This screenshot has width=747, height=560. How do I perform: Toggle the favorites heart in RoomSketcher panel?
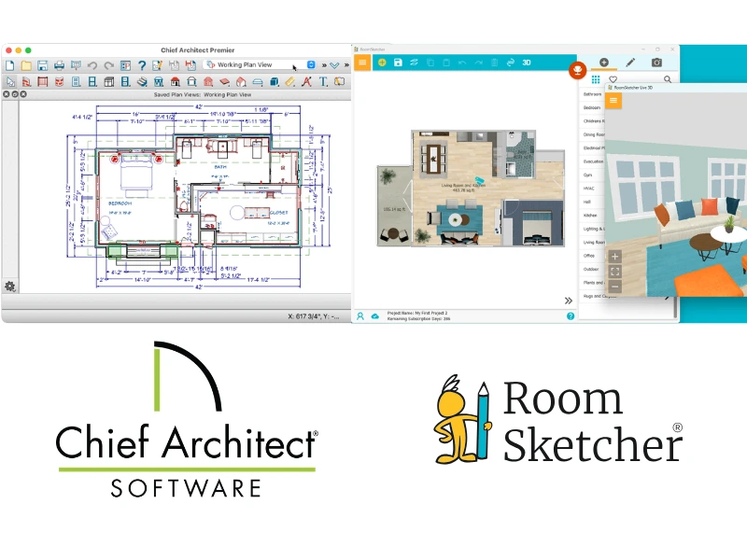coord(613,79)
